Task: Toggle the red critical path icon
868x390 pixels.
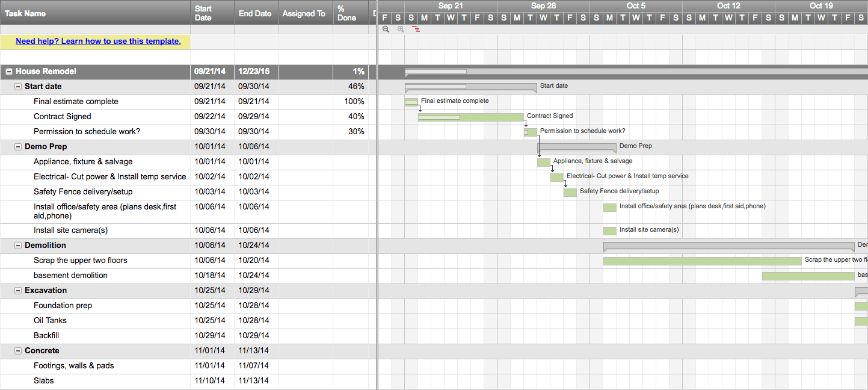Action: point(416,29)
